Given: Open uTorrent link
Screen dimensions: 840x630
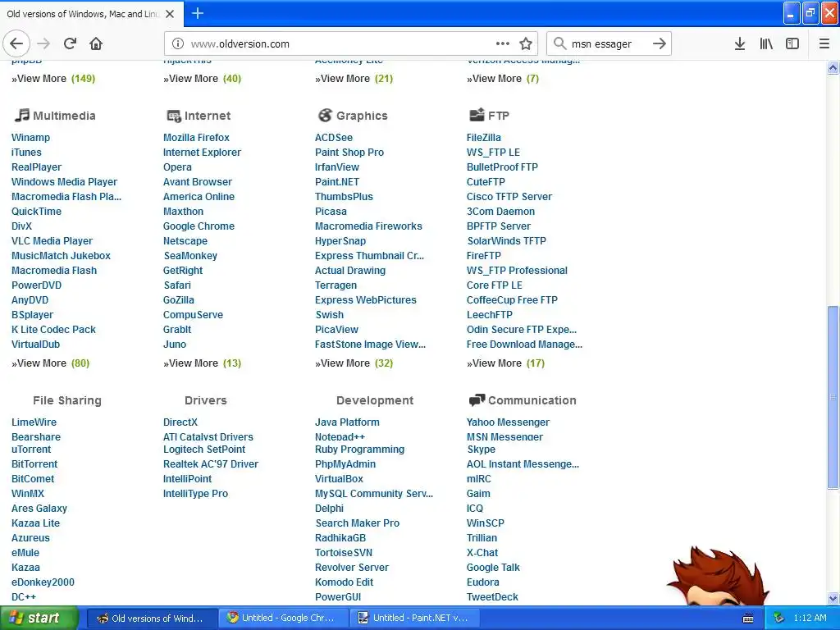Looking at the screenshot, I should coord(31,450).
